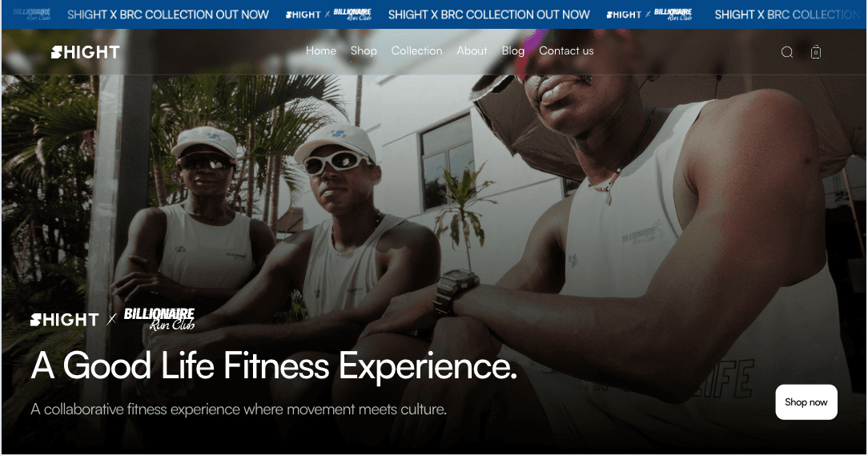Click middle 'SHIGHT X BRC COLLECTION OUT NOW' text
The height and width of the screenshot is (456, 868).
click(x=488, y=14)
